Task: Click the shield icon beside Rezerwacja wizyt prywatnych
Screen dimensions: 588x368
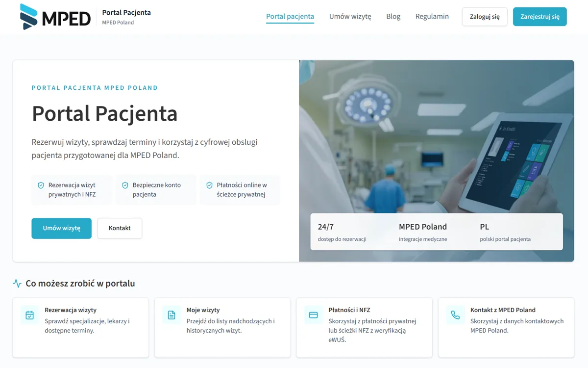Action: (x=41, y=185)
